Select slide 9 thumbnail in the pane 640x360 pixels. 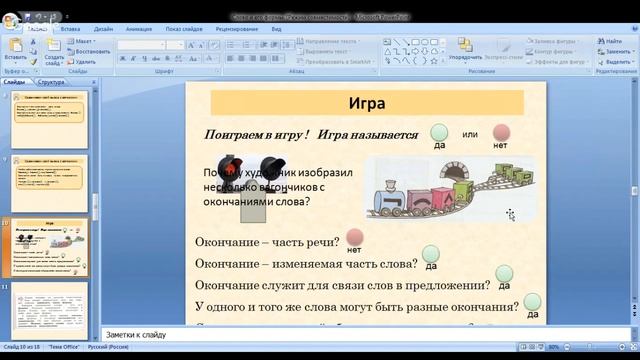(49, 183)
